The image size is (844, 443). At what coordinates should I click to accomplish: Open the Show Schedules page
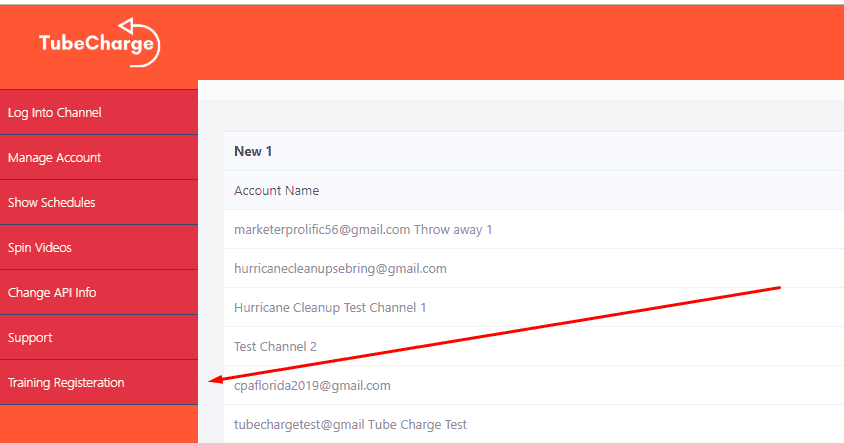pyautogui.click(x=51, y=203)
